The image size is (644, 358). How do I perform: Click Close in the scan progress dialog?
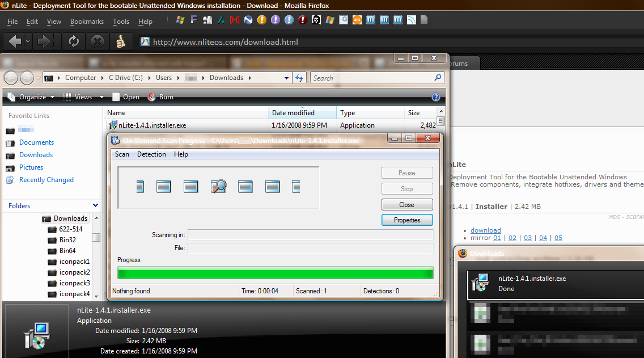pyautogui.click(x=406, y=205)
